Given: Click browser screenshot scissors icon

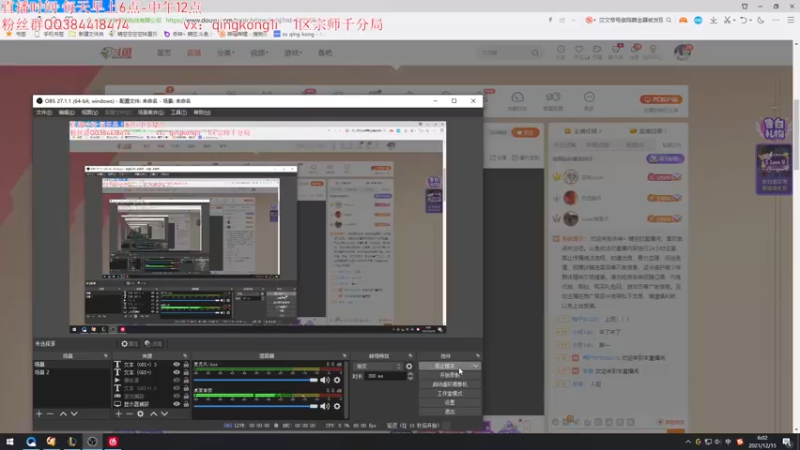Looking at the screenshot, I should tap(728, 20).
